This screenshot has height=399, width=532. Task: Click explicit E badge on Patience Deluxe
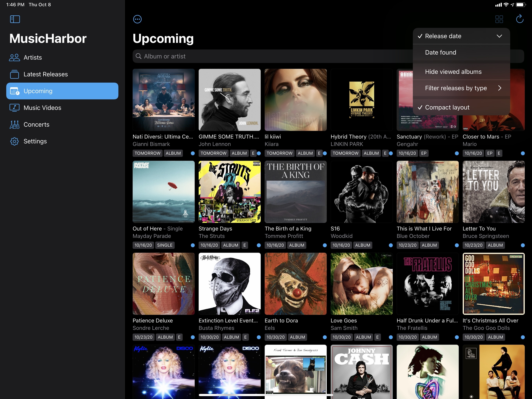[179, 337]
